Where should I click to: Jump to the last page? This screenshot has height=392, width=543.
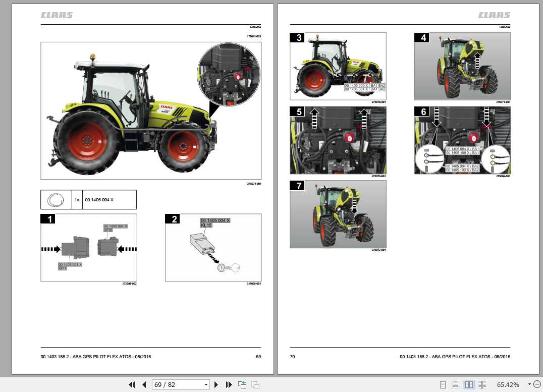tap(229, 384)
